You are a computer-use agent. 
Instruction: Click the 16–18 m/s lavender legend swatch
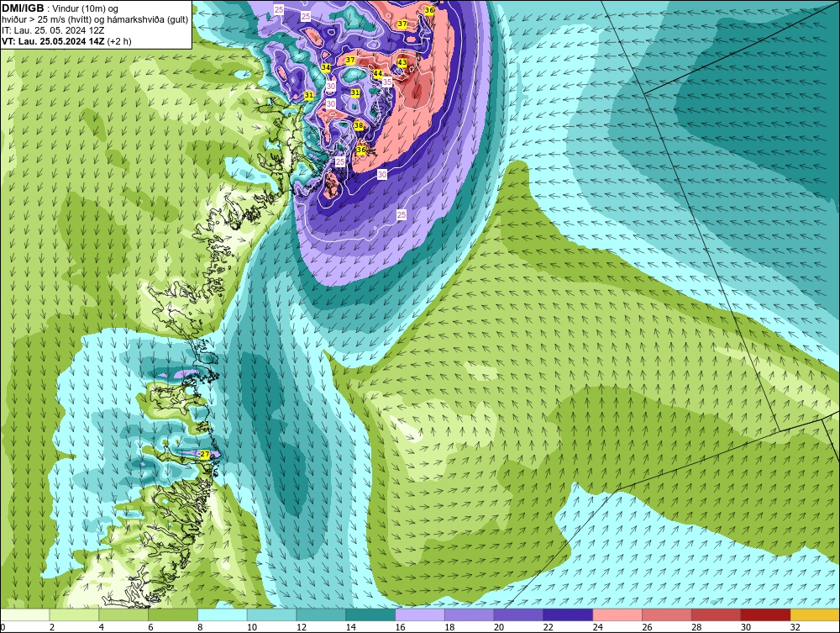pos(420,615)
